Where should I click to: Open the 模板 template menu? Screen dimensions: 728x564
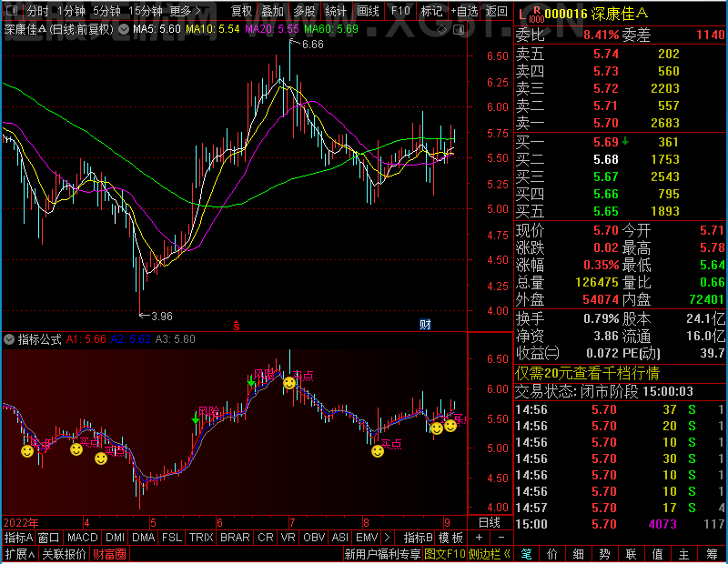[450, 538]
